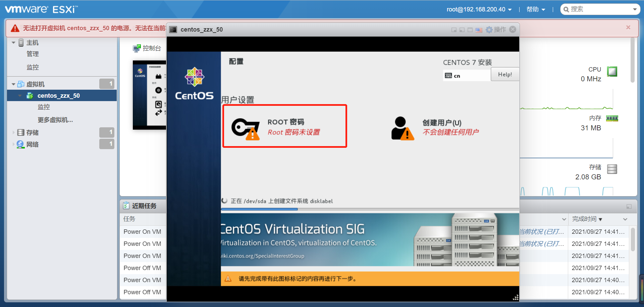Screen dimensions: 644x307
Task: Open the 帮助 help dropdown
Action: click(536, 9)
